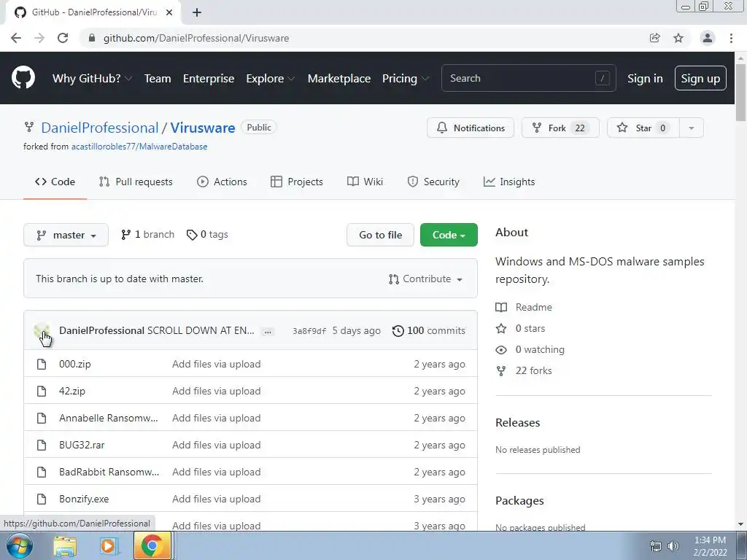Click the Bonzify.exe file icon
The height and width of the screenshot is (560, 747).
point(42,499)
